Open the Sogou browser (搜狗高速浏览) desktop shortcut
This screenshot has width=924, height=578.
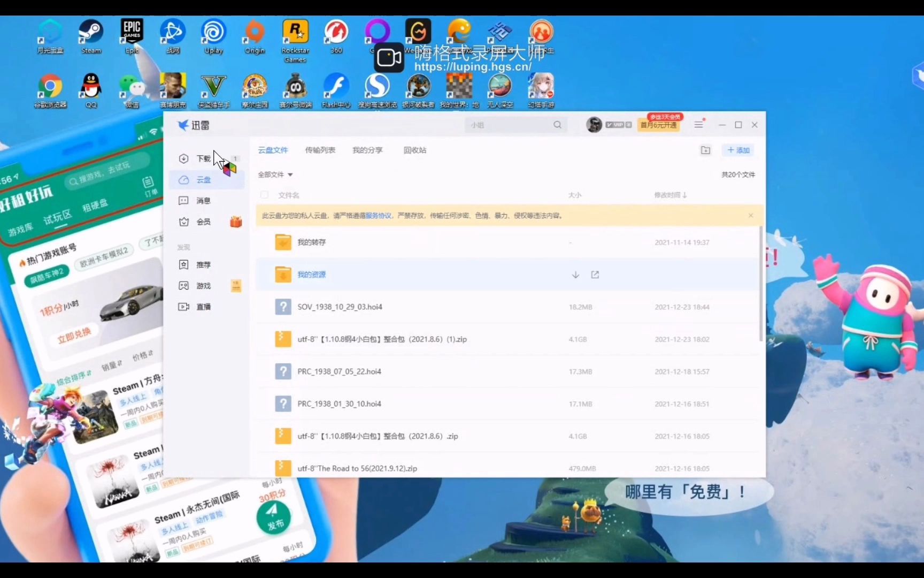click(377, 91)
